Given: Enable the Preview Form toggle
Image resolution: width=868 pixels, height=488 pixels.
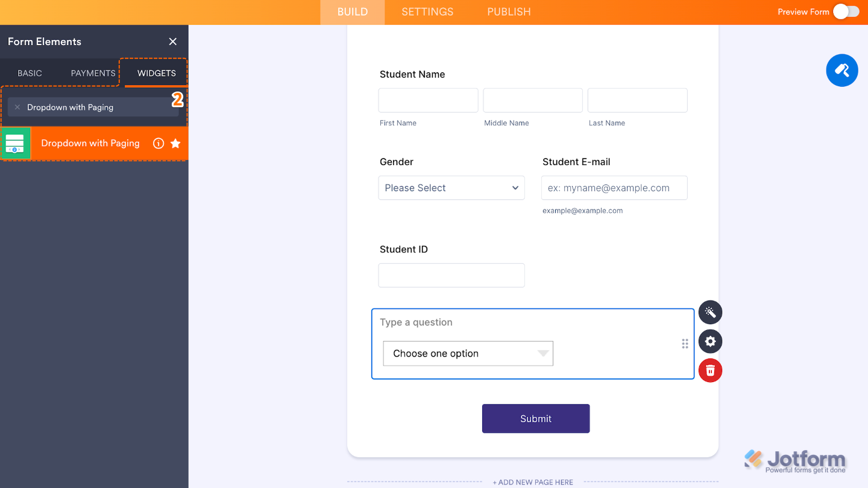Looking at the screenshot, I should click(846, 11).
